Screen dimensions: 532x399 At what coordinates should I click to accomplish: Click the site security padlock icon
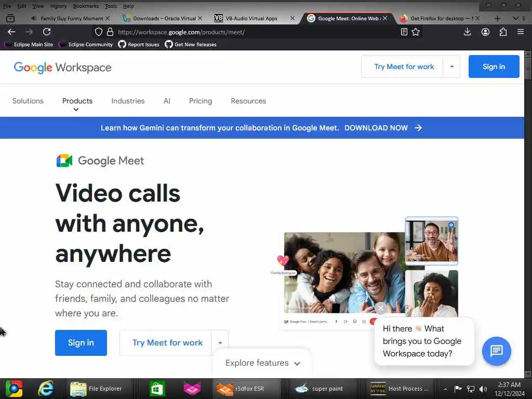tap(110, 32)
